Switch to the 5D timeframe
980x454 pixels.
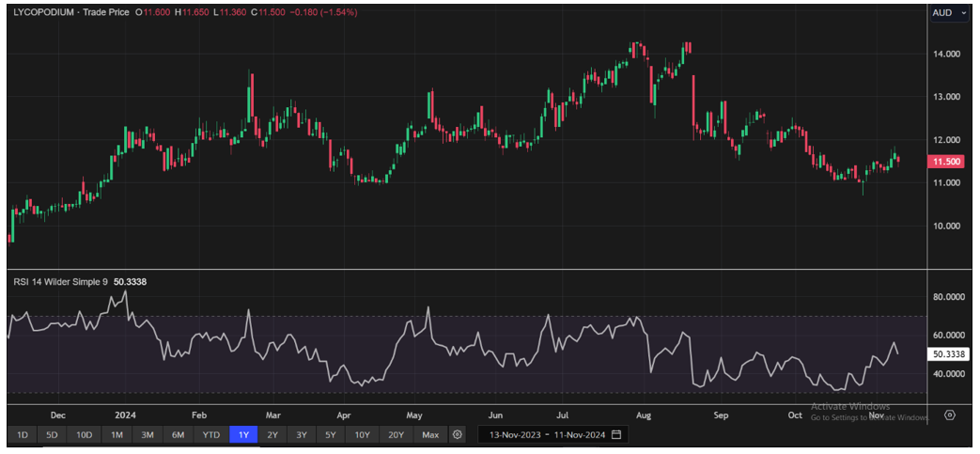pos(53,435)
